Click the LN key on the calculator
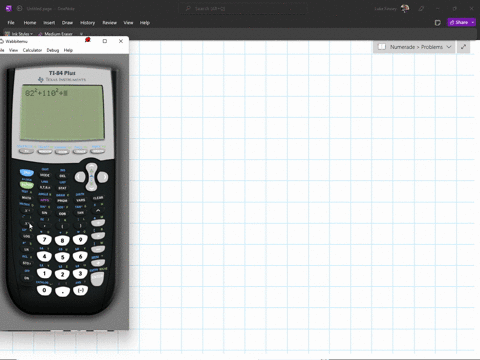Image resolution: width=480 pixels, height=360 pixels. pos(27,249)
